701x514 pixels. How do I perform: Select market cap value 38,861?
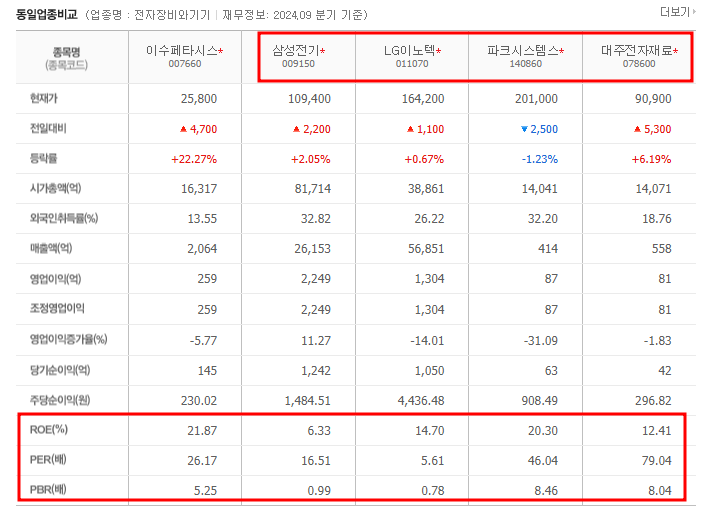(426, 189)
